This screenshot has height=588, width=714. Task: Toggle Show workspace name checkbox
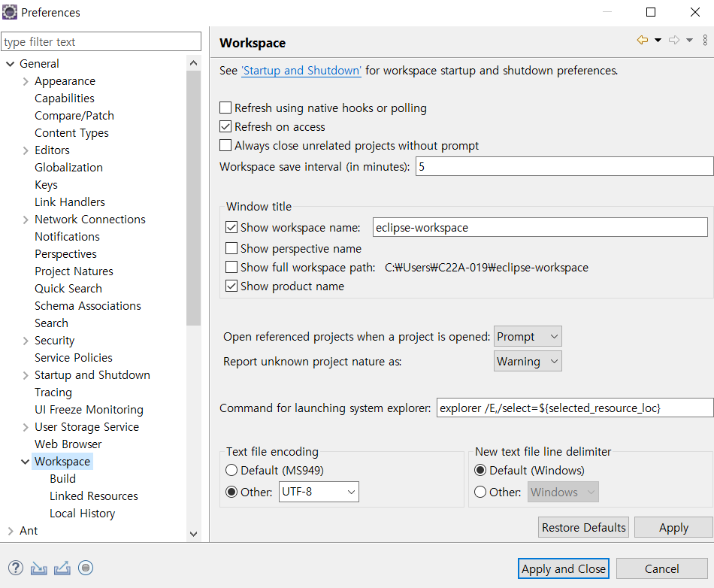[x=231, y=227]
